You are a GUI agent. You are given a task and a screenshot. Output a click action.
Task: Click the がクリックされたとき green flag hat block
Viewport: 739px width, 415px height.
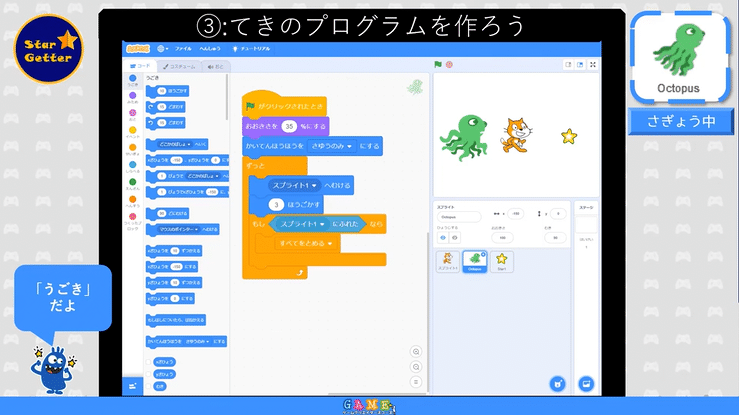[x=284, y=106]
